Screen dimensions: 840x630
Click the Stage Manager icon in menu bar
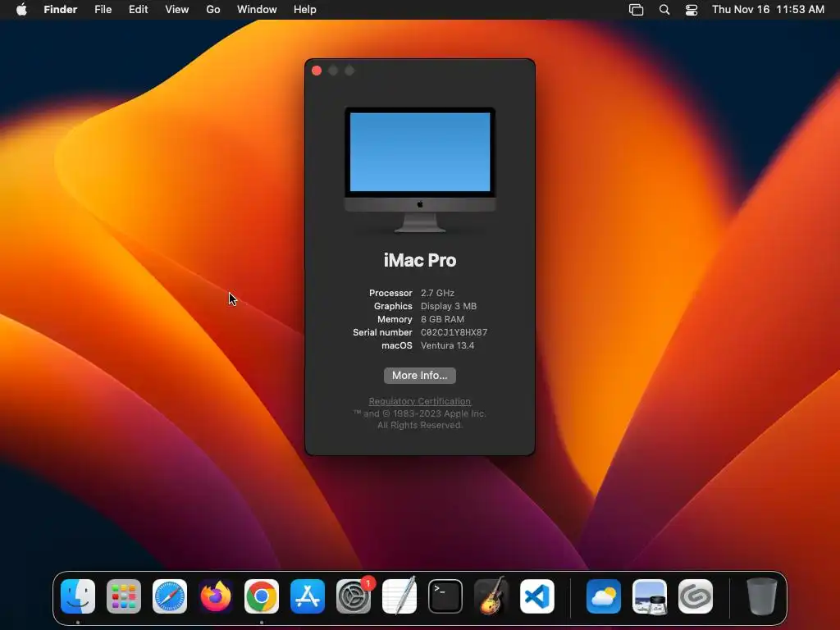click(x=636, y=10)
